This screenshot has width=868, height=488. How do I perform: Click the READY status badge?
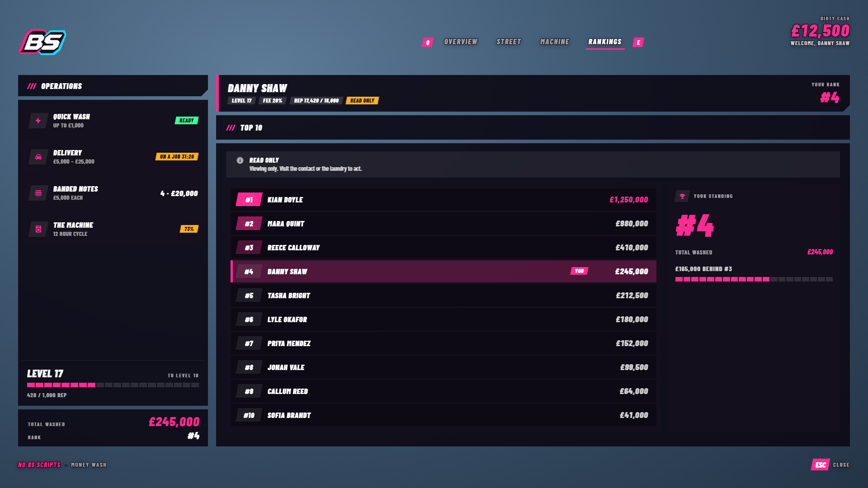pos(187,121)
